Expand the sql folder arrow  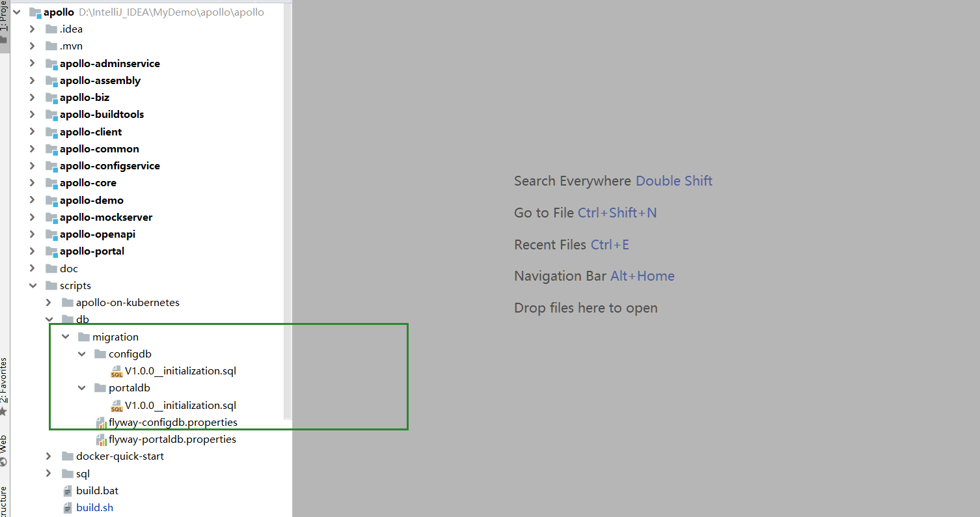pyautogui.click(x=48, y=473)
